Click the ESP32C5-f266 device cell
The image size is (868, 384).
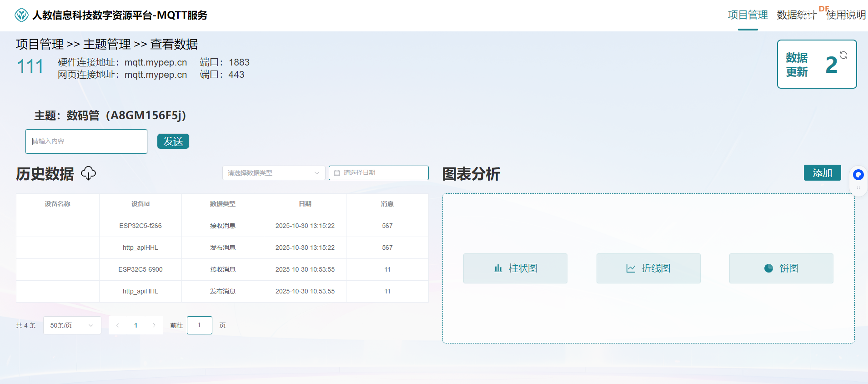[x=140, y=226]
